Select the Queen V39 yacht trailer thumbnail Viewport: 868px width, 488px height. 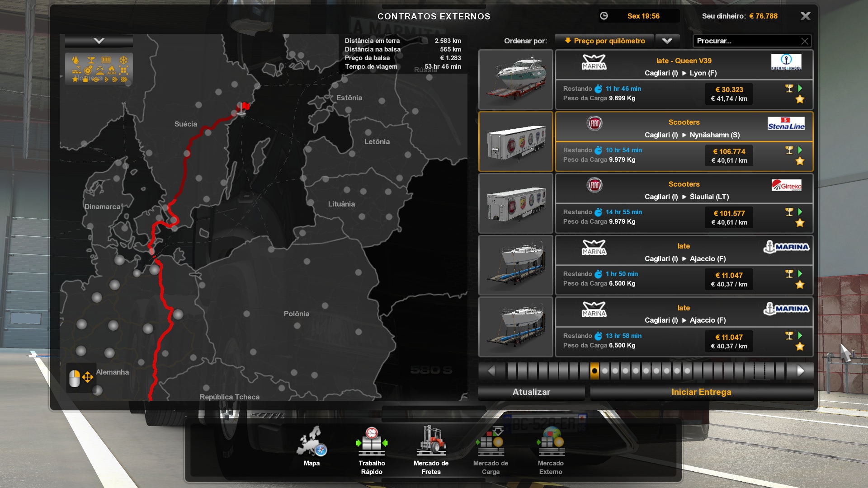click(x=516, y=80)
